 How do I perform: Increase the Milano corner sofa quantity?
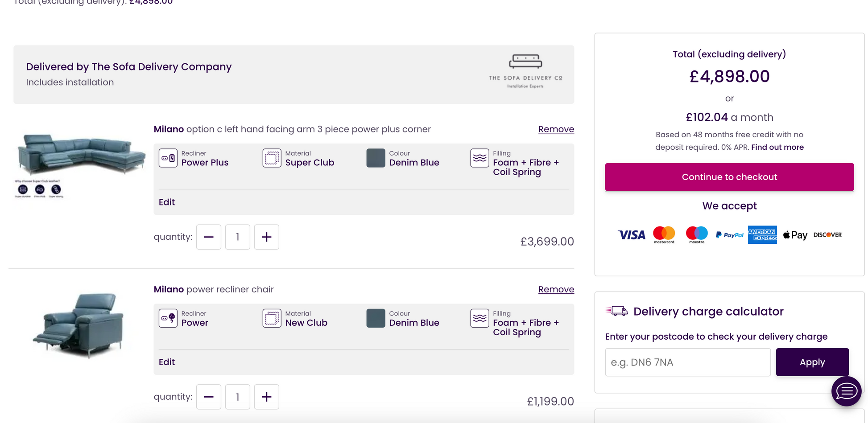[x=266, y=237]
